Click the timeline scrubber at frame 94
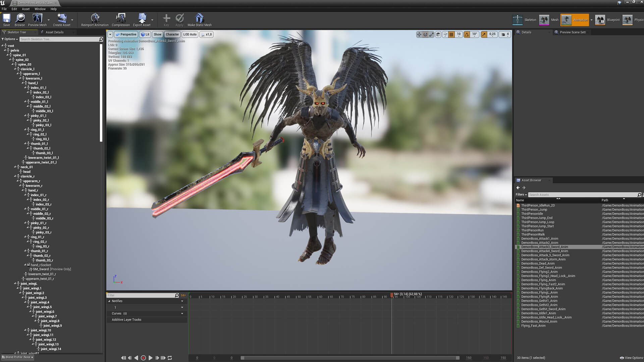The image size is (644, 362). pyautogui.click(x=392, y=295)
